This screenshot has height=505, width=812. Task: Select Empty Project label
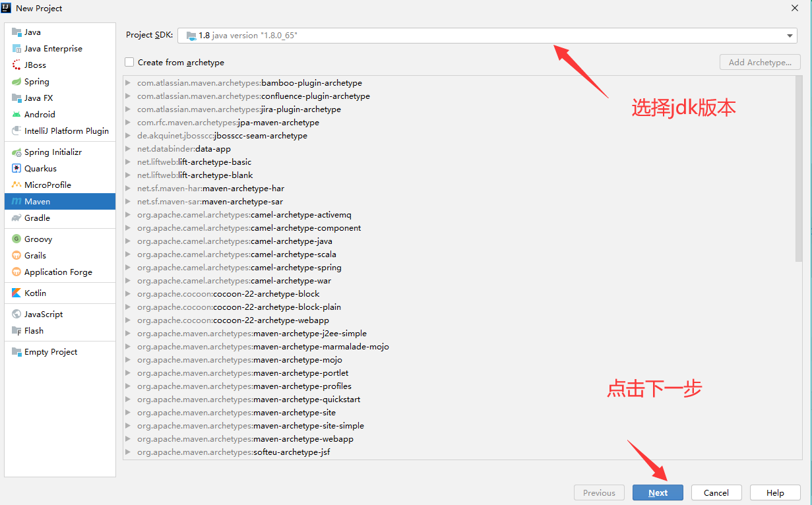point(51,352)
